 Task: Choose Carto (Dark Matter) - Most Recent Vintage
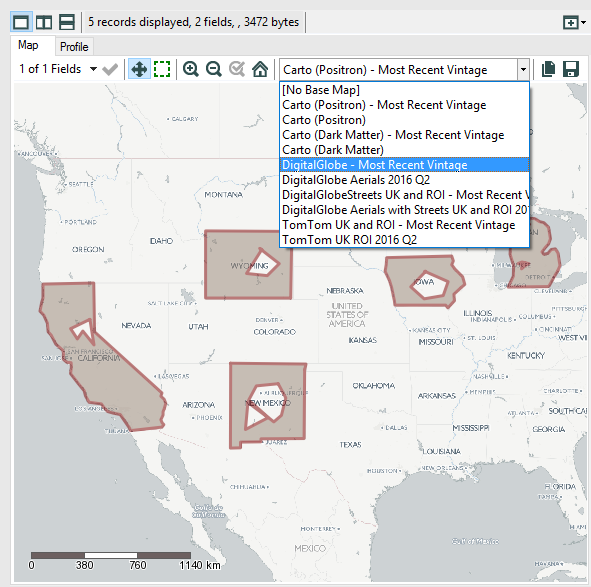pyautogui.click(x=404, y=135)
